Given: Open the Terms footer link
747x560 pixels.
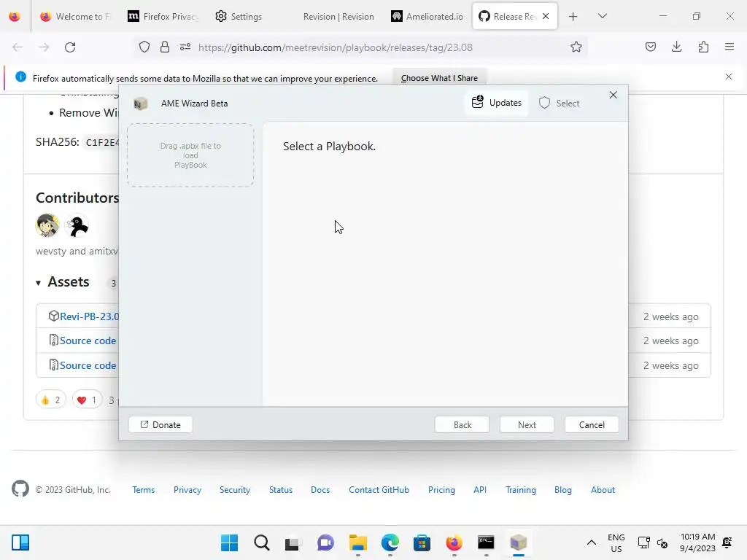Looking at the screenshot, I should point(144,489).
